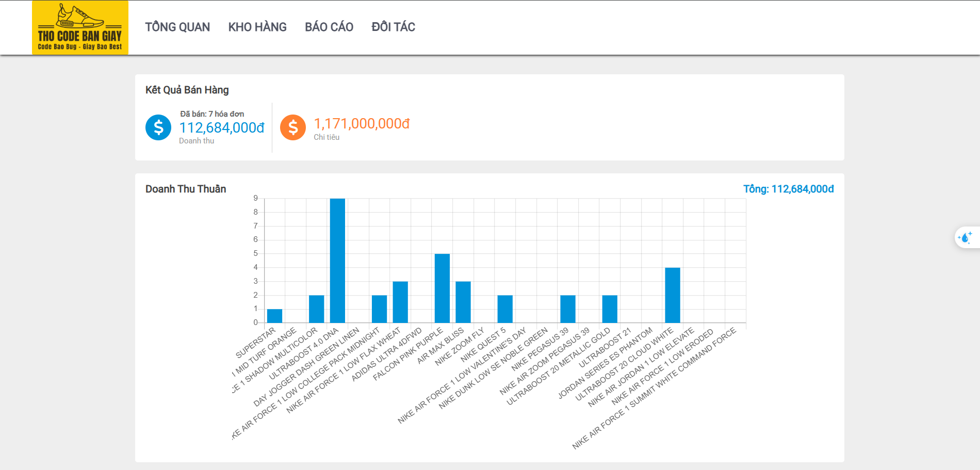Select the tallest bar near CLOUD WHITE label

pos(673,295)
